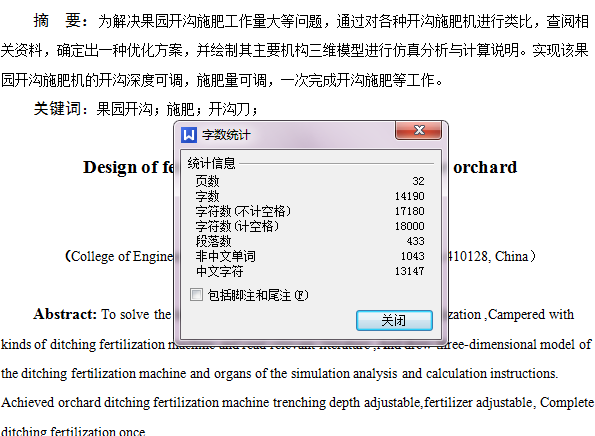Click the 字符数(不计空格) value 17180
Screen dimensions: 595x436
point(409,211)
